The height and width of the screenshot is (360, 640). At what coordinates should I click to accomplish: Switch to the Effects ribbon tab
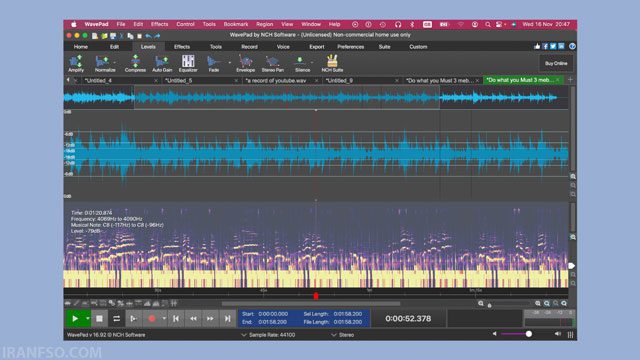tap(182, 47)
